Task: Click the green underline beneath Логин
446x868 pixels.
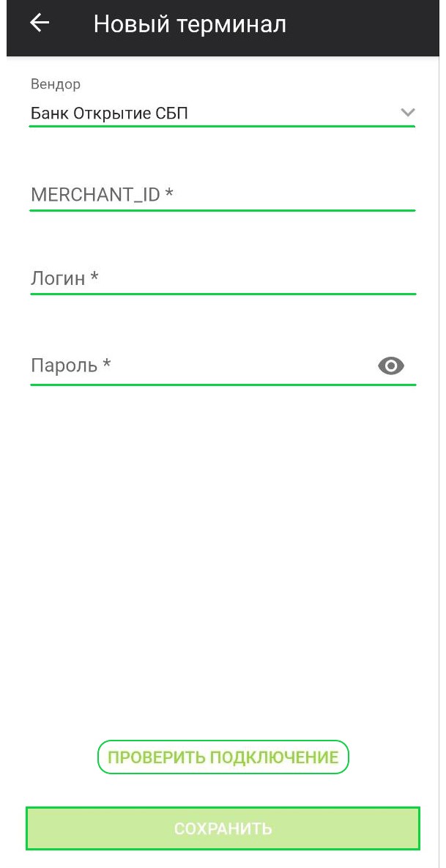Action: point(222,294)
